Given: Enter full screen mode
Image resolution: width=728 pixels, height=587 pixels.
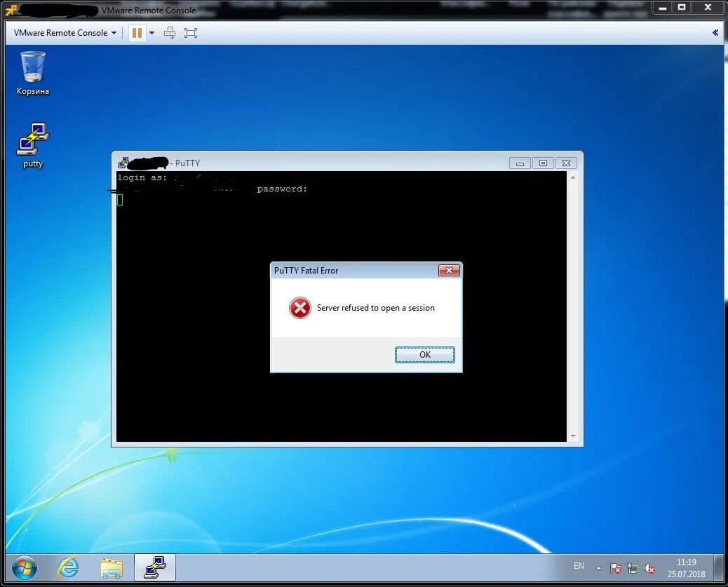Looking at the screenshot, I should click(x=191, y=33).
